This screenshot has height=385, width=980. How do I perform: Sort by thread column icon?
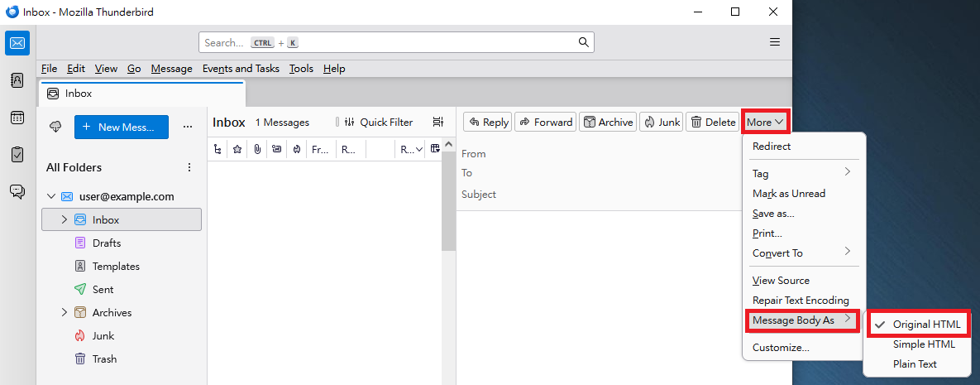pos(217,150)
